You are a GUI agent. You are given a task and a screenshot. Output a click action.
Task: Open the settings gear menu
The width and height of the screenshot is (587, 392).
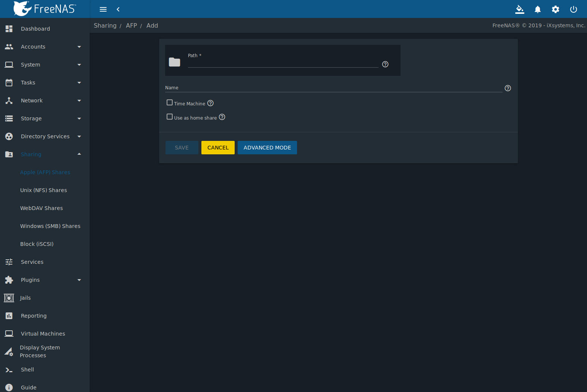(556, 9)
